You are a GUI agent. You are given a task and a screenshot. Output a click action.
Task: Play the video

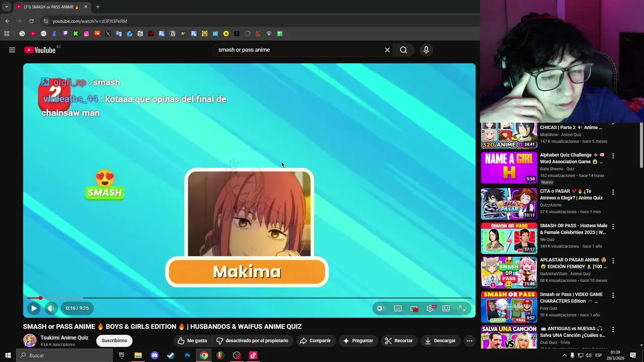(x=34, y=308)
